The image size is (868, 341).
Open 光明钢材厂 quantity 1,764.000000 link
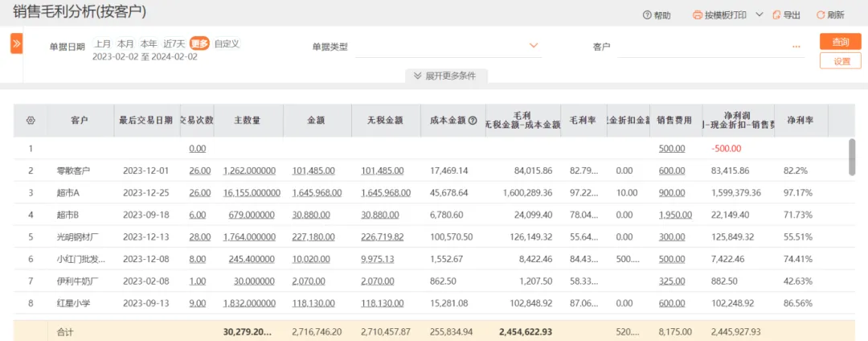coord(249,237)
